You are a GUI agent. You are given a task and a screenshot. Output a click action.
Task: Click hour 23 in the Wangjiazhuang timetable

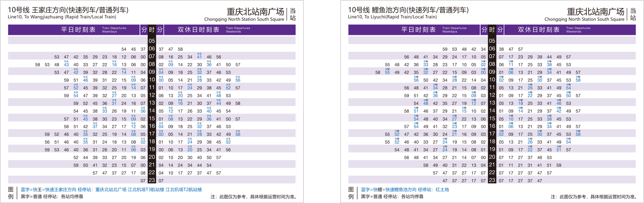(152, 180)
